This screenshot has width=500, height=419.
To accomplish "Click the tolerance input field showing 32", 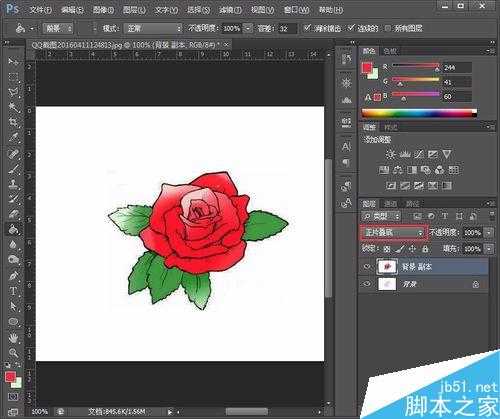I will click(x=287, y=29).
